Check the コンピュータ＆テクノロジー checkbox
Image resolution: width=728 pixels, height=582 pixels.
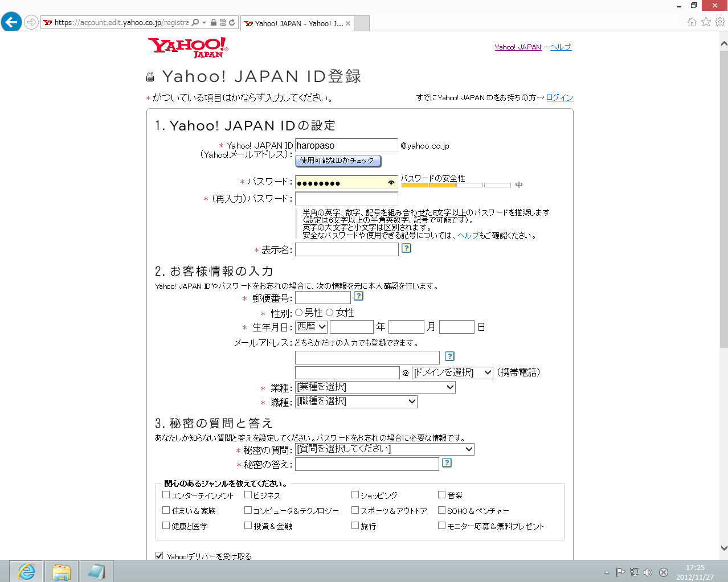point(248,510)
